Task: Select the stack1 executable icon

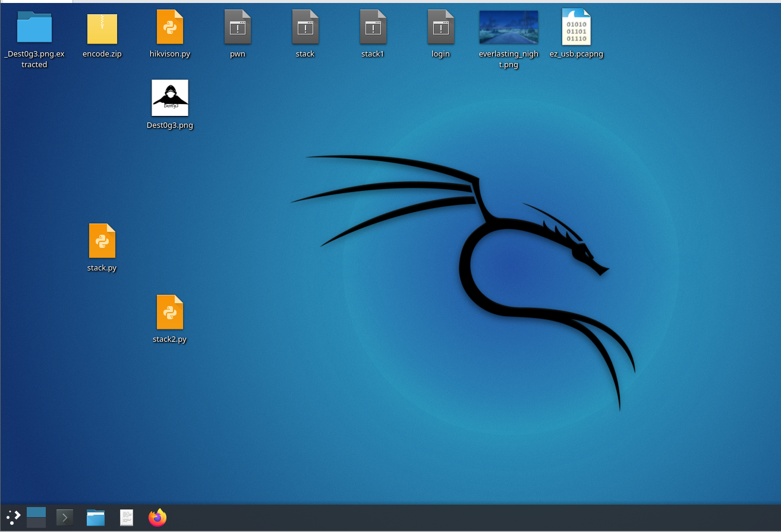Action: 373,27
